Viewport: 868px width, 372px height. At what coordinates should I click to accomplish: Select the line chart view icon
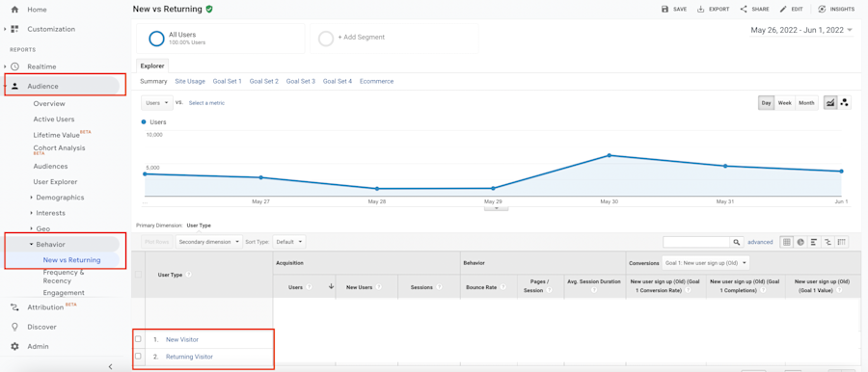(x=830, y=102)
